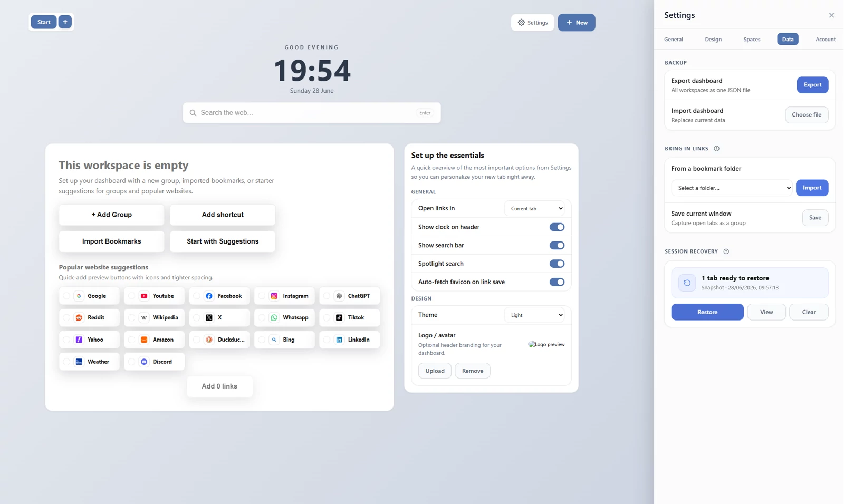This screenshot has height=504, width=844.
Task: Click the LinkedIn logo icon
Action: (339, 340)
